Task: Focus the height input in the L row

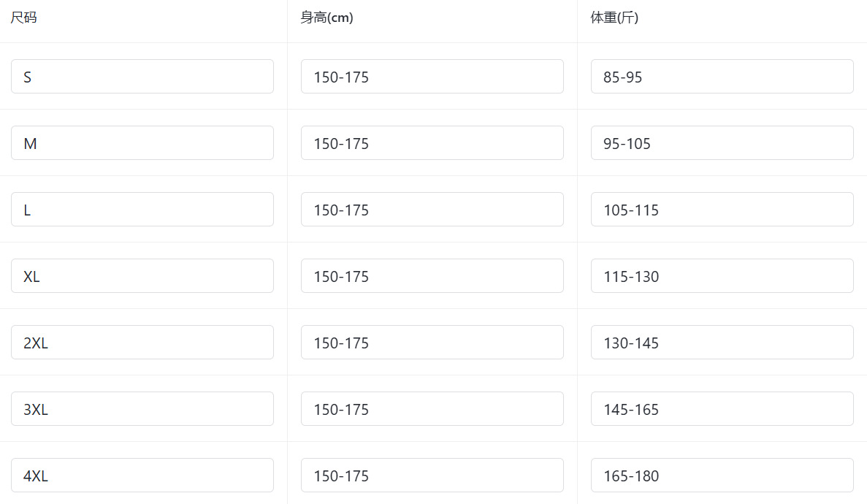Action: [x=432, y=210]
